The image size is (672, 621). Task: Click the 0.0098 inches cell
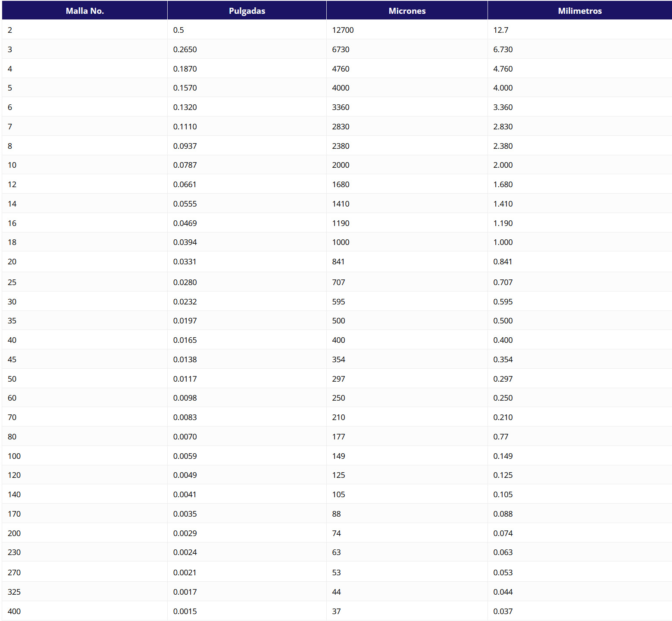pyautogui.click(x=185, y=398)
